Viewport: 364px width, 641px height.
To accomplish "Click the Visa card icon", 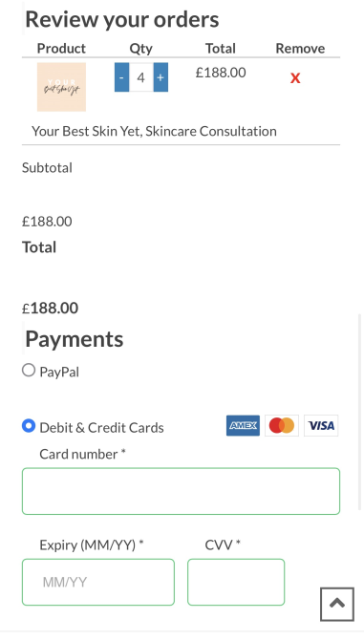I will [321, 425].
